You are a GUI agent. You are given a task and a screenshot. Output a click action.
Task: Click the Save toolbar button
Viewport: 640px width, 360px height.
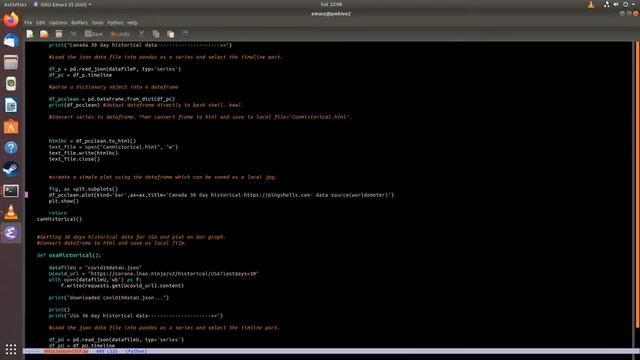point(94,34)
